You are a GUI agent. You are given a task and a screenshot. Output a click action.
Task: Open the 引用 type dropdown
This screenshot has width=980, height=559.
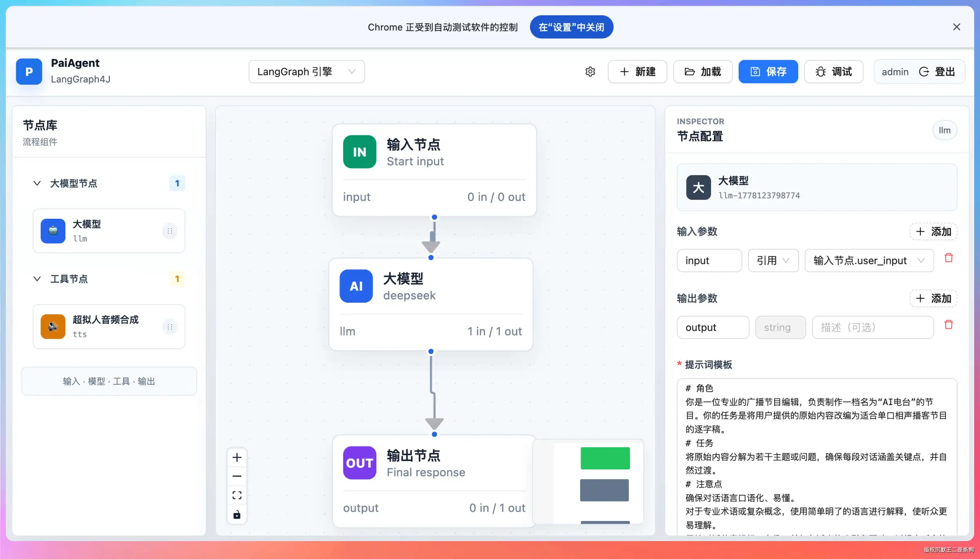click(x=773, y=260)
